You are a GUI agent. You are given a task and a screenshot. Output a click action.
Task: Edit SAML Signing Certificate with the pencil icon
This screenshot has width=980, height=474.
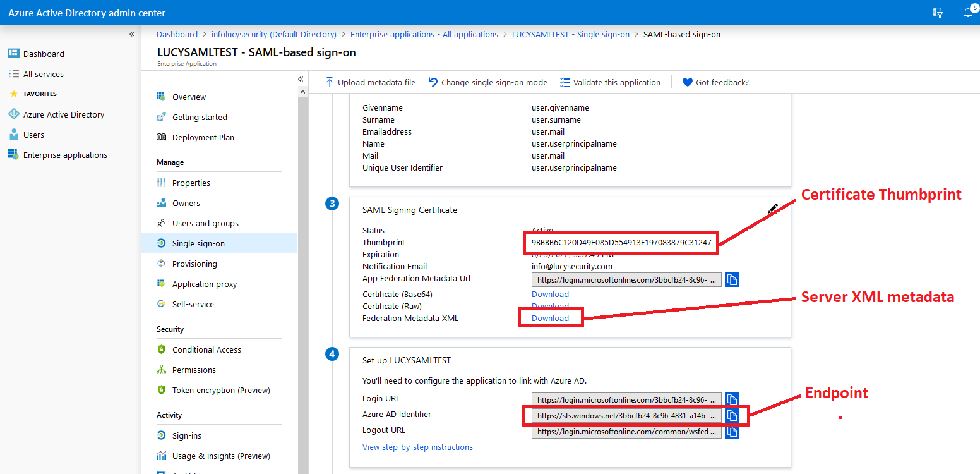point(773,209)
